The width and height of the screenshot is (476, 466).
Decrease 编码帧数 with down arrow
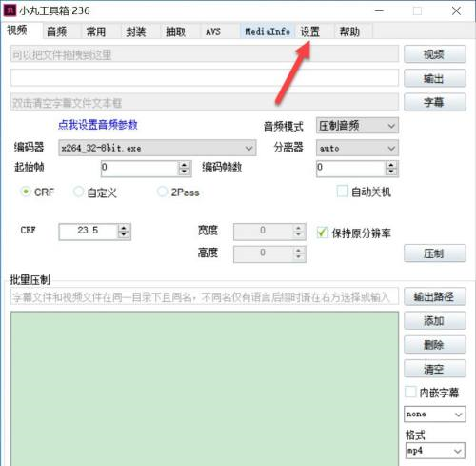pos(391,172)
